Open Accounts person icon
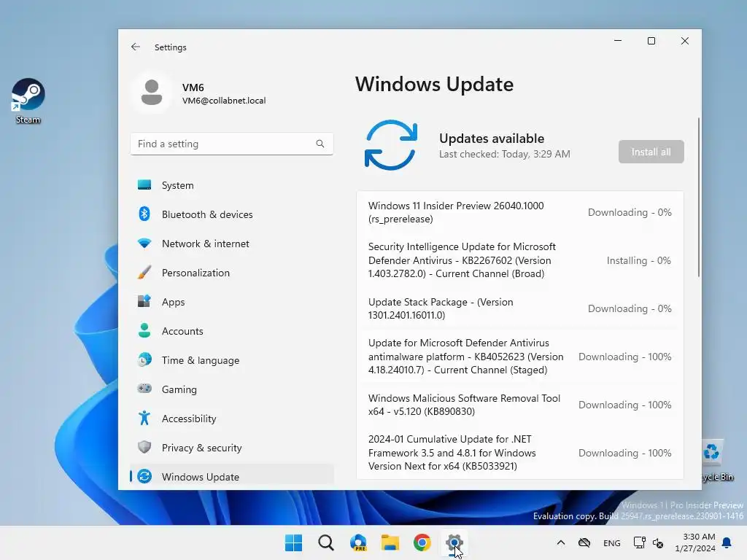Image resolution: width=747 pixels, height=560 pixels. click(144, 330)
